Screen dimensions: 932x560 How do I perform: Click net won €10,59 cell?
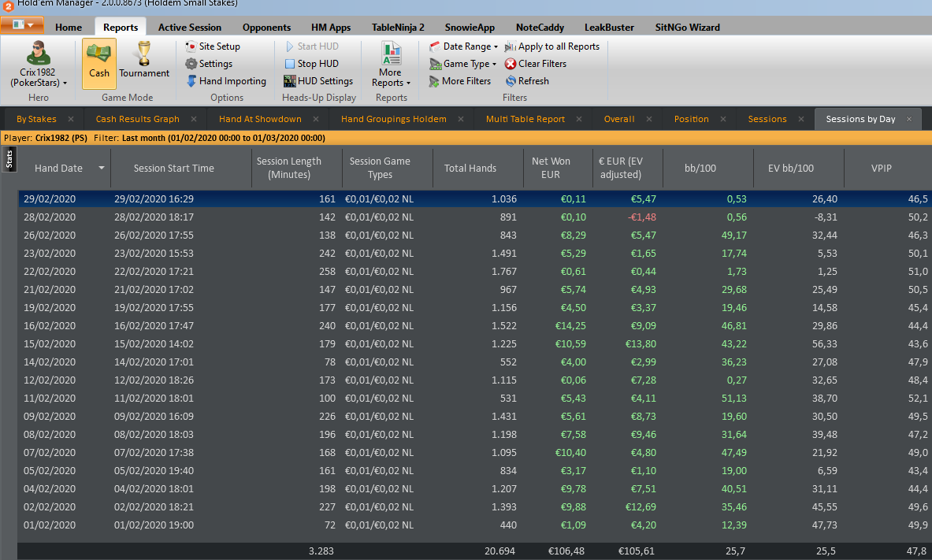570,343
